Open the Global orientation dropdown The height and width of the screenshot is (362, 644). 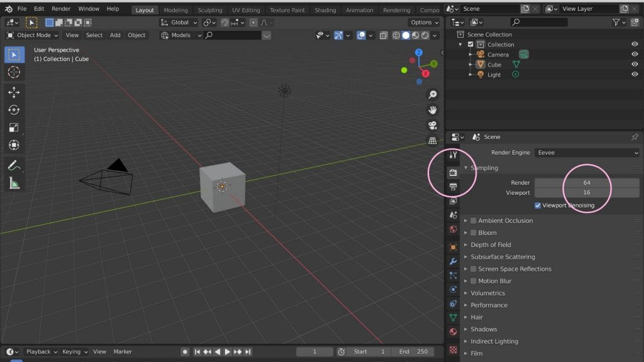coord(178,23)
